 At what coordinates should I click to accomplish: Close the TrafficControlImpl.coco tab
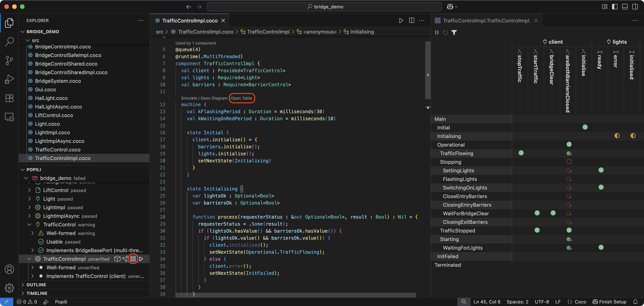[223, 20]
